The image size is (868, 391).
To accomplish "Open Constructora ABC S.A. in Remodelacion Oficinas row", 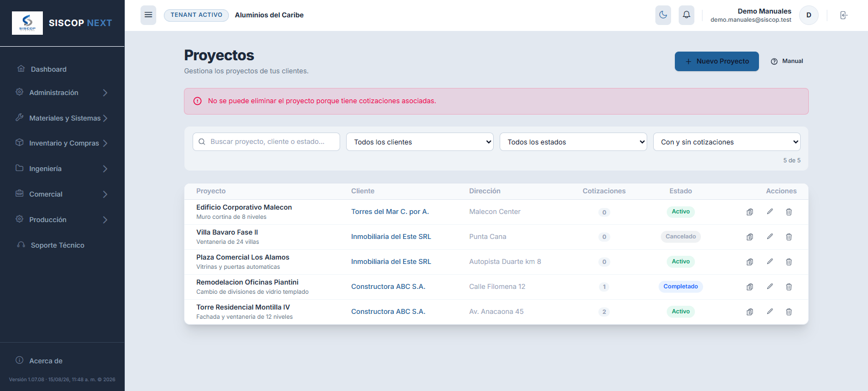I will tap(388, 287).
